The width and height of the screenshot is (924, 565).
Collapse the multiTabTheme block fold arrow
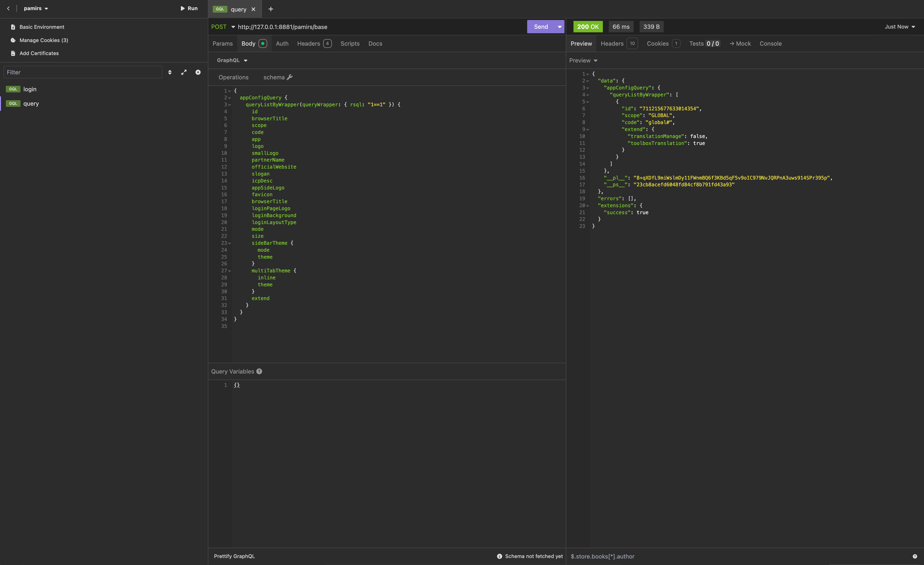tap(229, 271)
